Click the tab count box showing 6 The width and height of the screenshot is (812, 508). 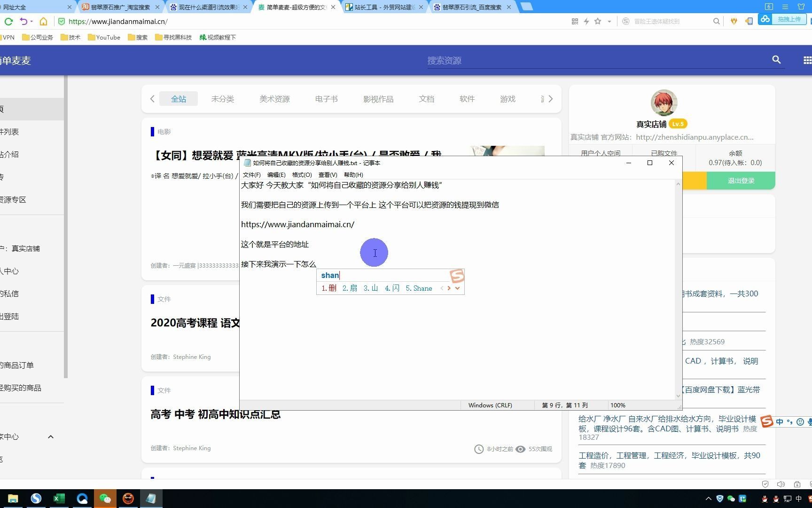point(769,7)
